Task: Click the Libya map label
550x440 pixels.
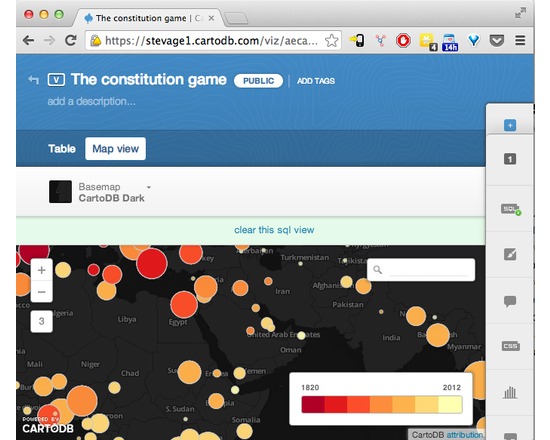Action: pos(127,319)
